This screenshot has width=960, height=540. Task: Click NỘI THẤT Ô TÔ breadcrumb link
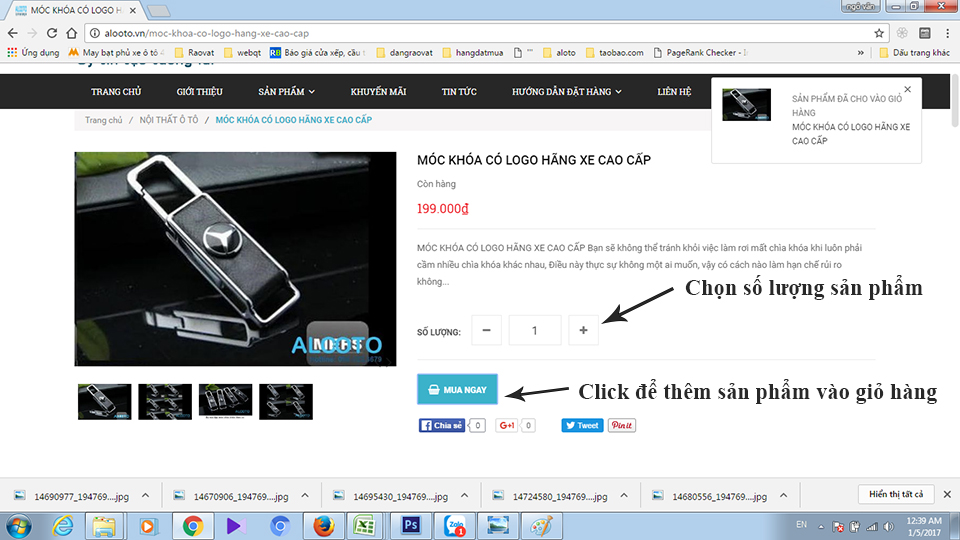point(169,120)
